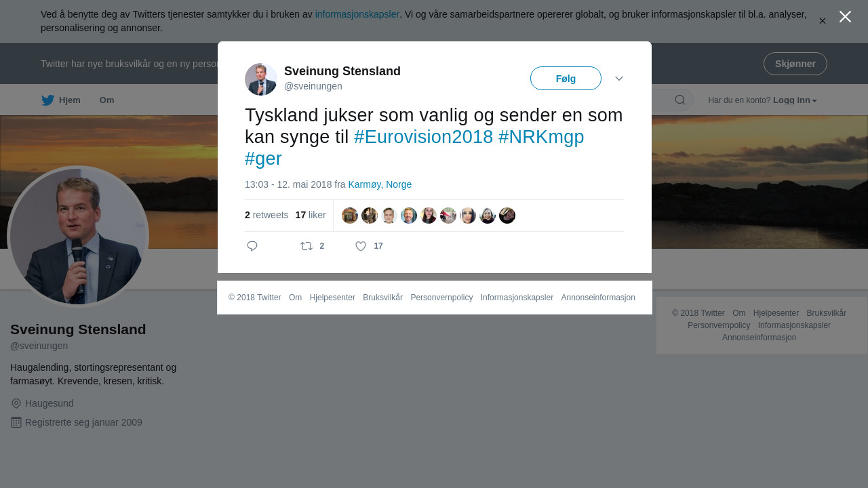Screen dimensions: 868x488
Task: Click the reply speech bubble icon
Action: (x=252, y=246)
